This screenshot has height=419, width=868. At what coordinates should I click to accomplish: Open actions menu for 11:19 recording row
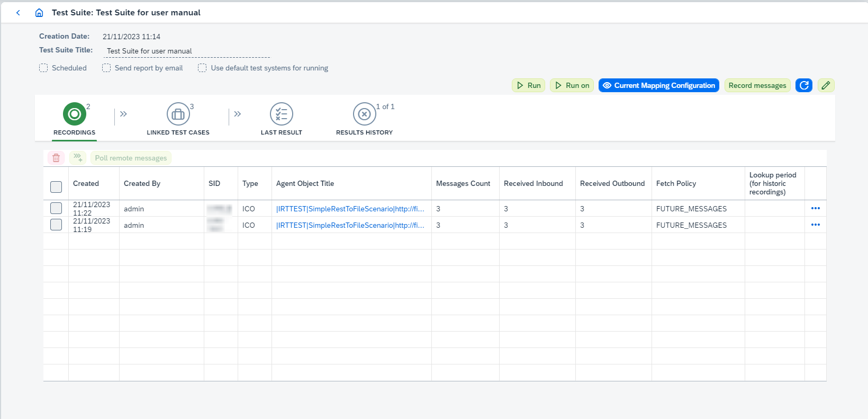816,225
